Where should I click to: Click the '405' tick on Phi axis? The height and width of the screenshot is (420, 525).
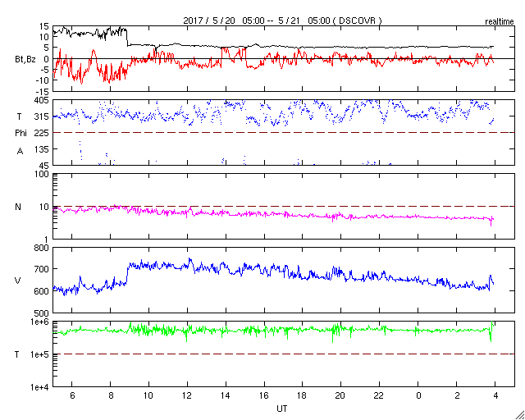tap(43, 100)
